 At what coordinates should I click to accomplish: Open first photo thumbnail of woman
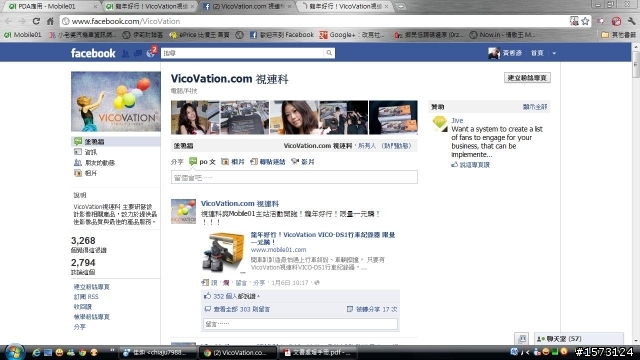click(x=195, y=118)
